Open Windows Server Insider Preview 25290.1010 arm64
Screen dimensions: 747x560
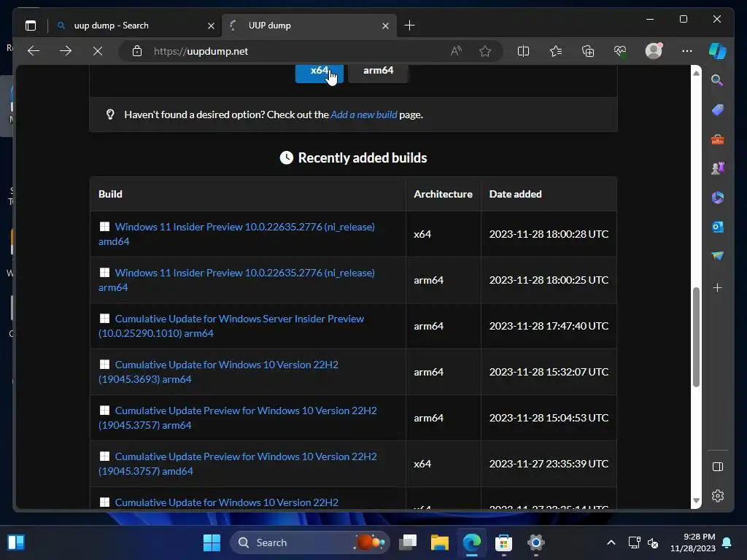(x=231, y=326)
